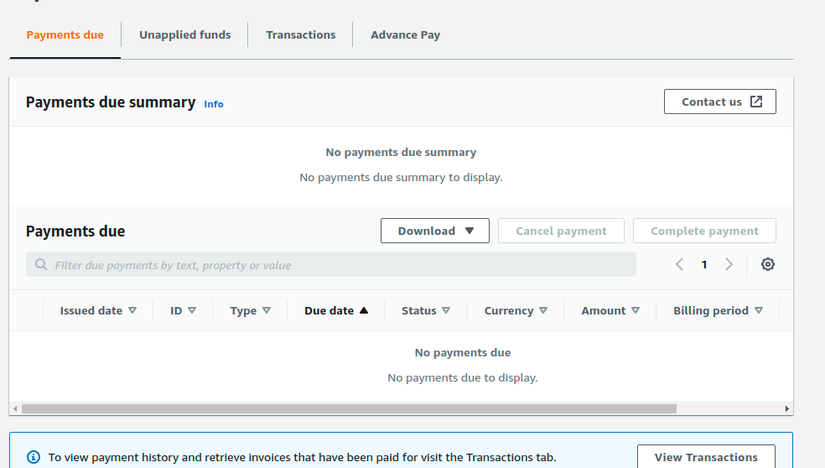Open table preferences gear icon
This screenshot has height=468, width=825.
(768, 264)
